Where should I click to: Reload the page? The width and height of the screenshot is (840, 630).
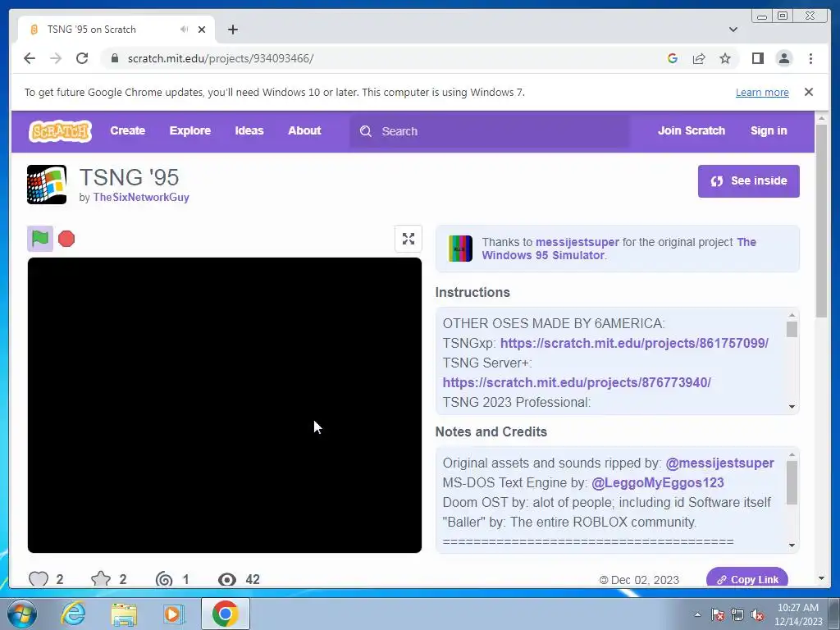pyautogui.click(x=82, y=58)
